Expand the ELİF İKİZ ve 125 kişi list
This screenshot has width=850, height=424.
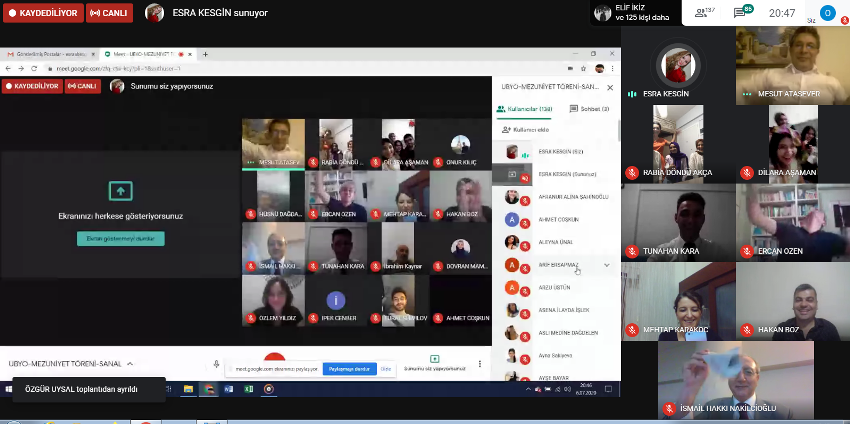[634, 12]
